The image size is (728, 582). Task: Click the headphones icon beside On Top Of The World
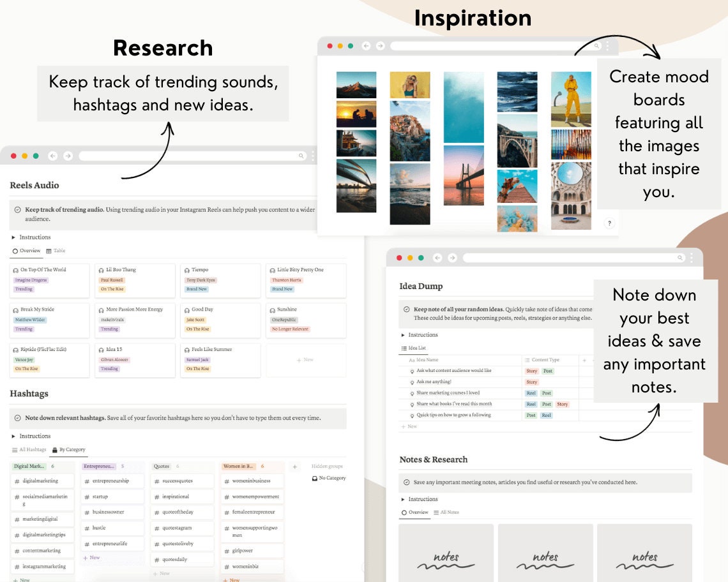(x=15, y=270)
